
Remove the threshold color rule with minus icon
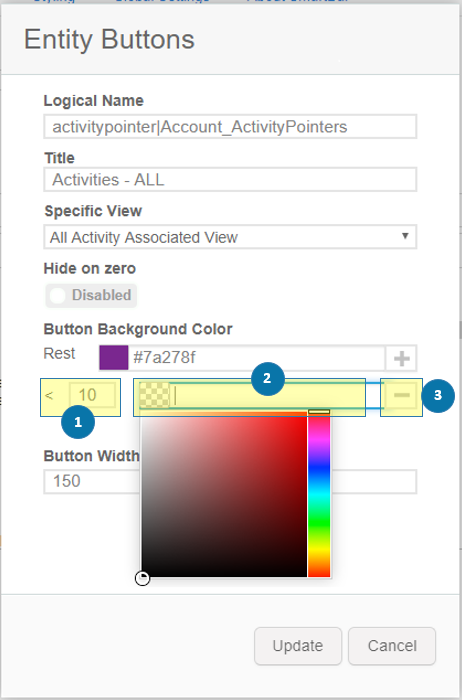[401, 395]
